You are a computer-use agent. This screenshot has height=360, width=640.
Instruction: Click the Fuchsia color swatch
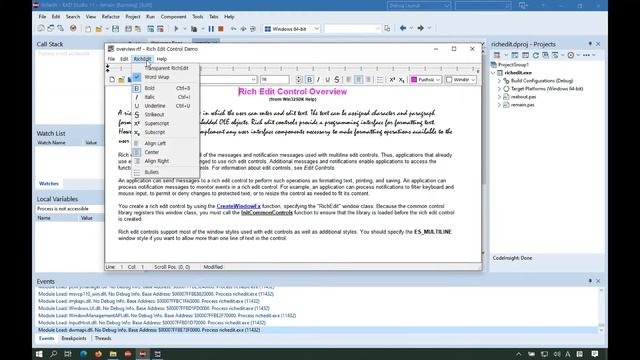pos(414,80)
